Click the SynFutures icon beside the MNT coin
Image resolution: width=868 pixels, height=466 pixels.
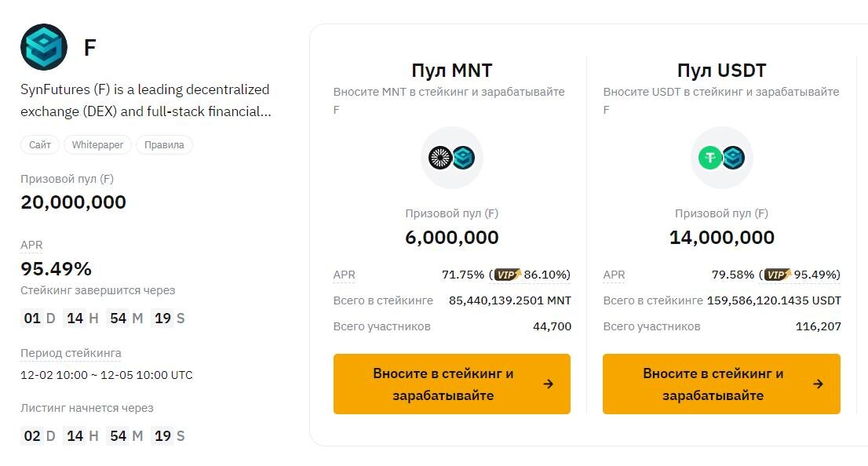point(465,158)
